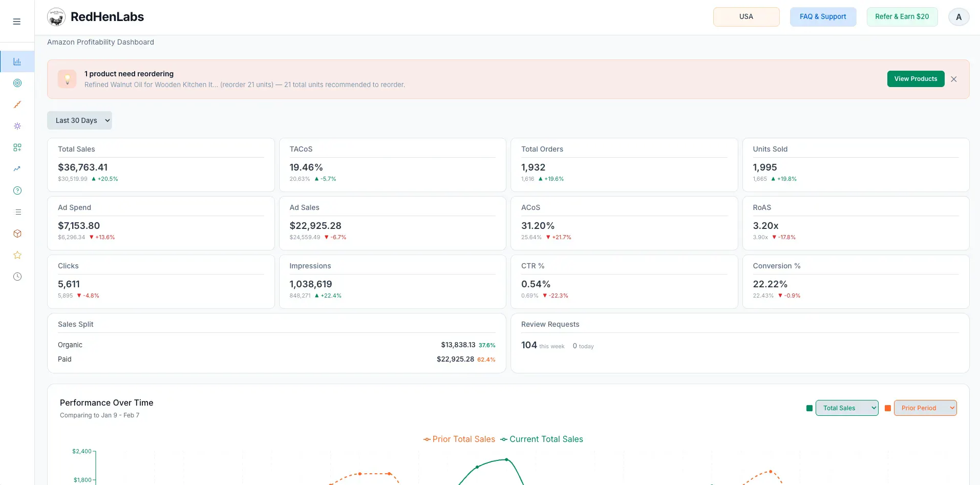The height and width of the screenshot is (485, 980).
Task: Click the USA marketplace button
Action: click(747, 17)
